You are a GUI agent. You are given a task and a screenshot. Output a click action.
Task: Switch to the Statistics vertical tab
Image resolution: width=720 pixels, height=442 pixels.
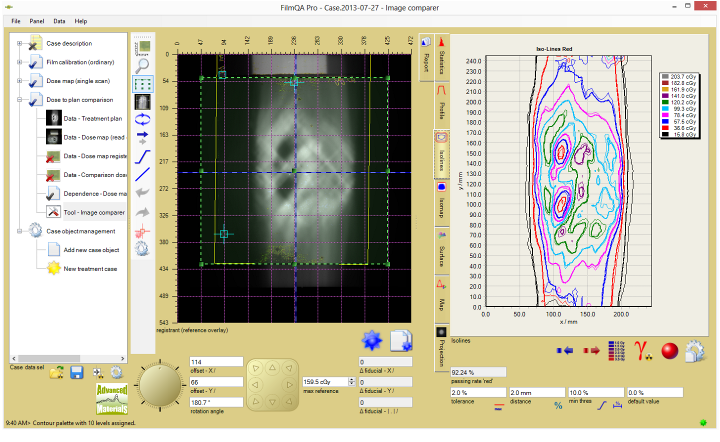[442, 57]
